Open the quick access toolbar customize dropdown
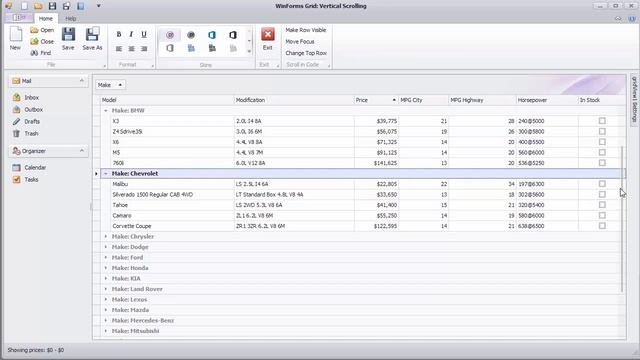 click(x=98, y=6)
